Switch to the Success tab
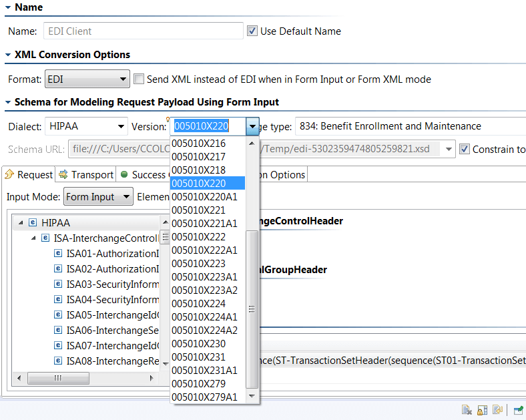 pyautogui.click(x=144, y=174)
